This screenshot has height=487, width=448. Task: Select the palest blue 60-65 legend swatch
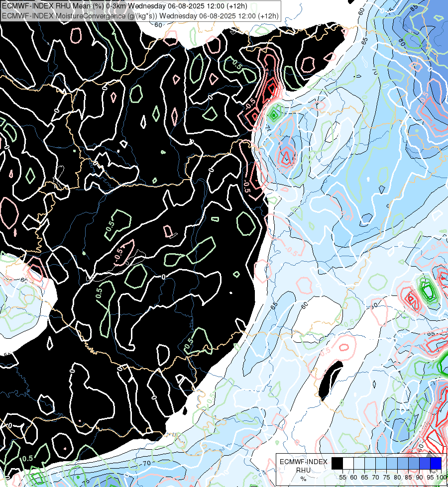pyautogui.click(x=359, y=463)
